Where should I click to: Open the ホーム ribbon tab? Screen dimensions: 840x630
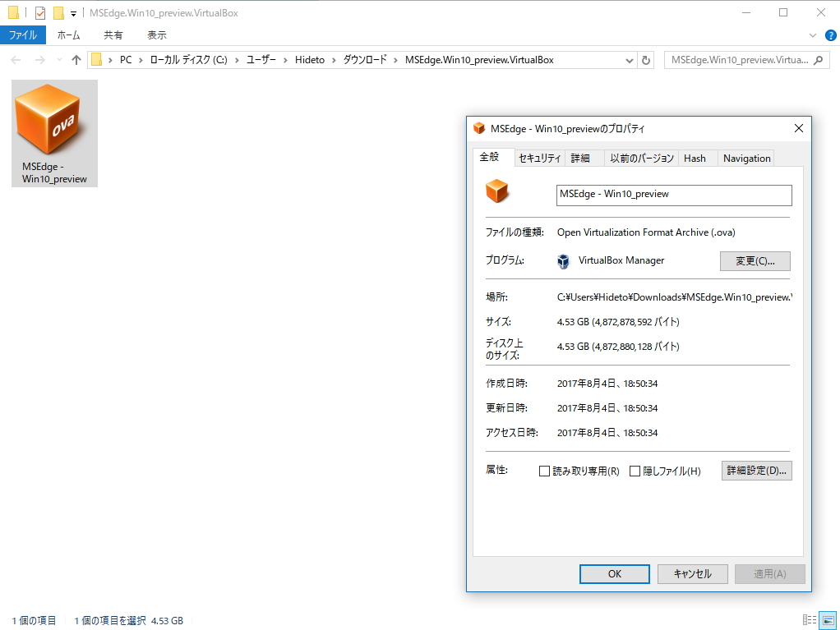69,34
